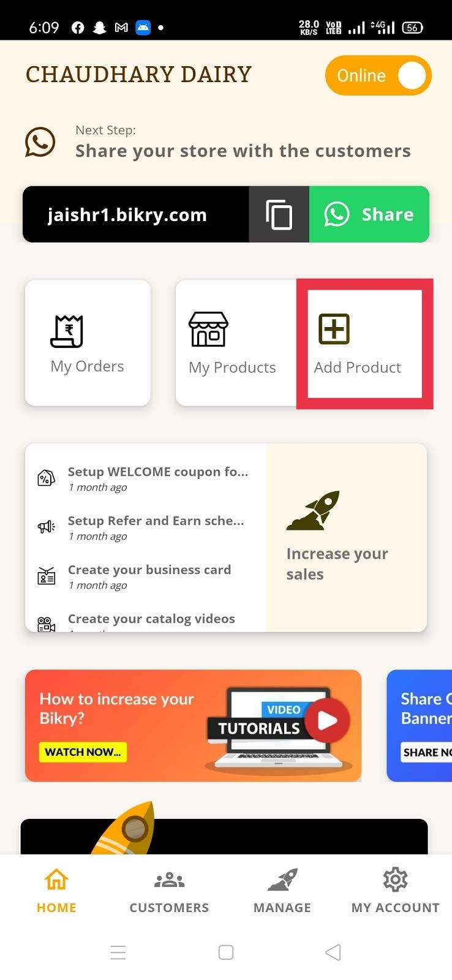Open the Manage tab
Screen dimensions: 452x980
pos(282,892)
